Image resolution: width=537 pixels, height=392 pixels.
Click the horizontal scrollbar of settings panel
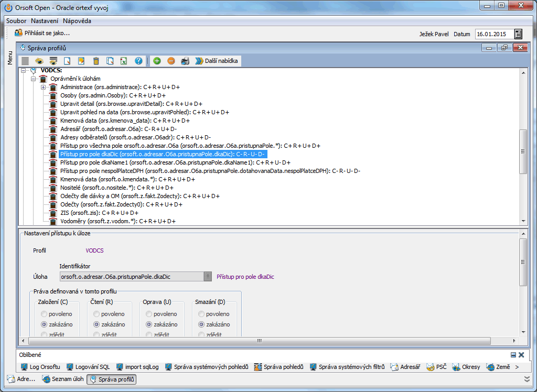point(259,341)
